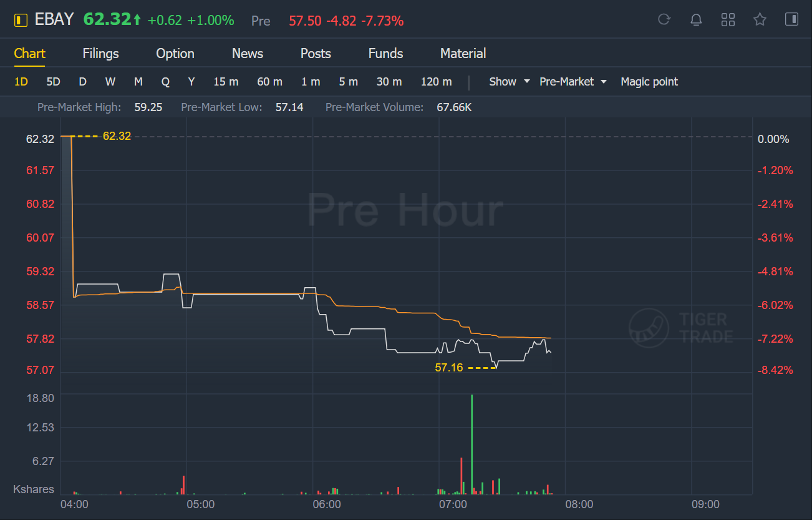Click the -7.73% pre-market change

[x=382, y=21]
